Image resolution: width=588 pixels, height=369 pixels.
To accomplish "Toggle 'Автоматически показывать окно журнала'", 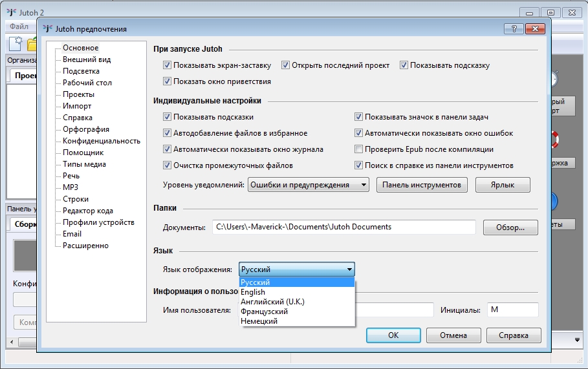I will 168,149.
